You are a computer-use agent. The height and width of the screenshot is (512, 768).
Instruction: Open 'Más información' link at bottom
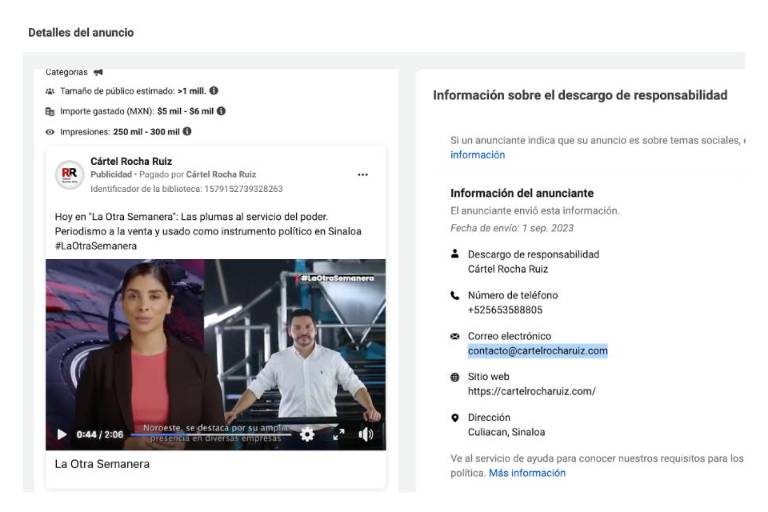527,473
